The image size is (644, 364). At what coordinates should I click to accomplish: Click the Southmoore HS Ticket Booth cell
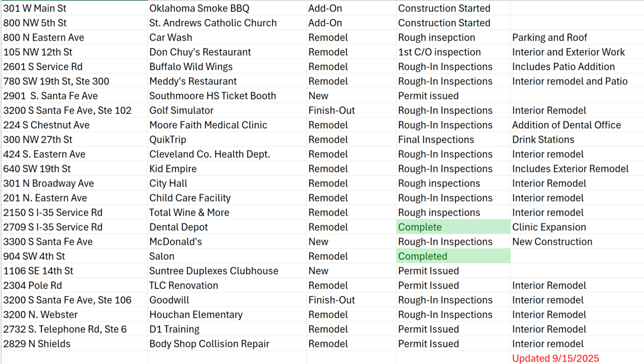point(227,96)
